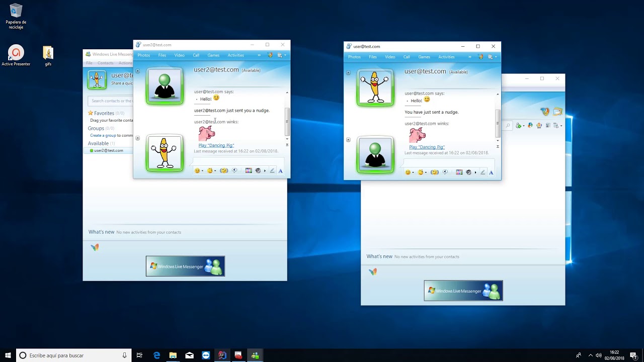This screenshot has width=644, height=362.
Task: Click Windows Live Messenger banner in left window
Action: click(x=185, y=266)
